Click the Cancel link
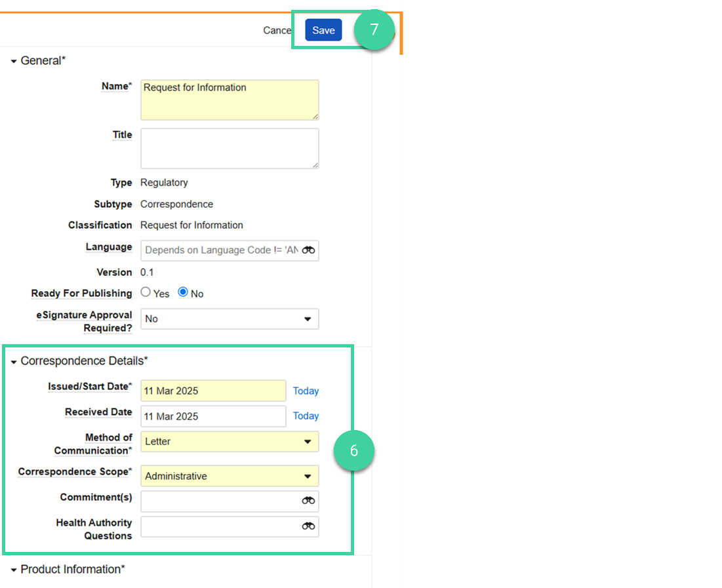Image resolution: width=722 pixels, height=588 pixels. (277, 30)
